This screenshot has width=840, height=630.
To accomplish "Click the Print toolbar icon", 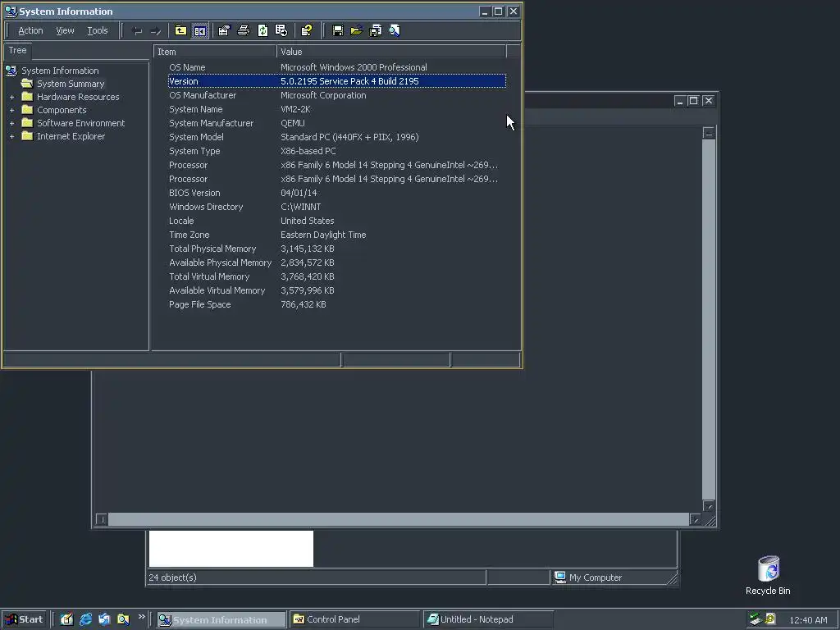I will tap(243, 30).
